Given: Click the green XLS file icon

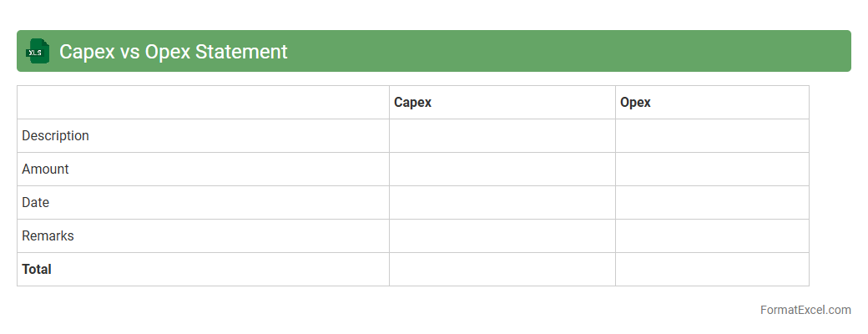Looking at the screenshot, I should click(36, 51).
